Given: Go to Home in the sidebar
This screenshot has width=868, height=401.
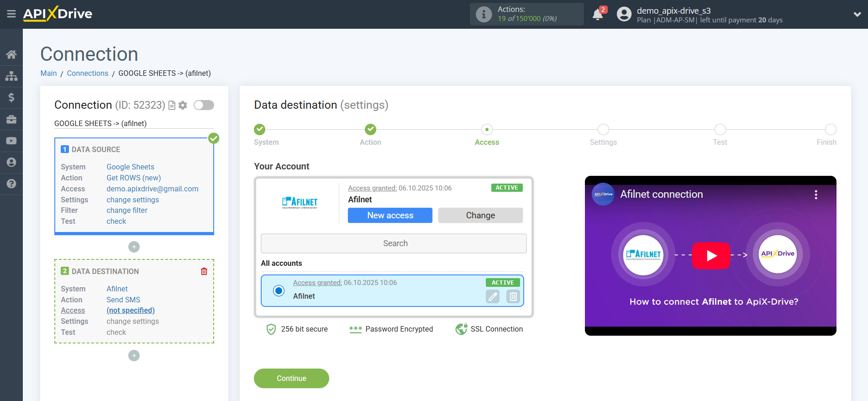Looking at the screenshot, I should [11, 55].
